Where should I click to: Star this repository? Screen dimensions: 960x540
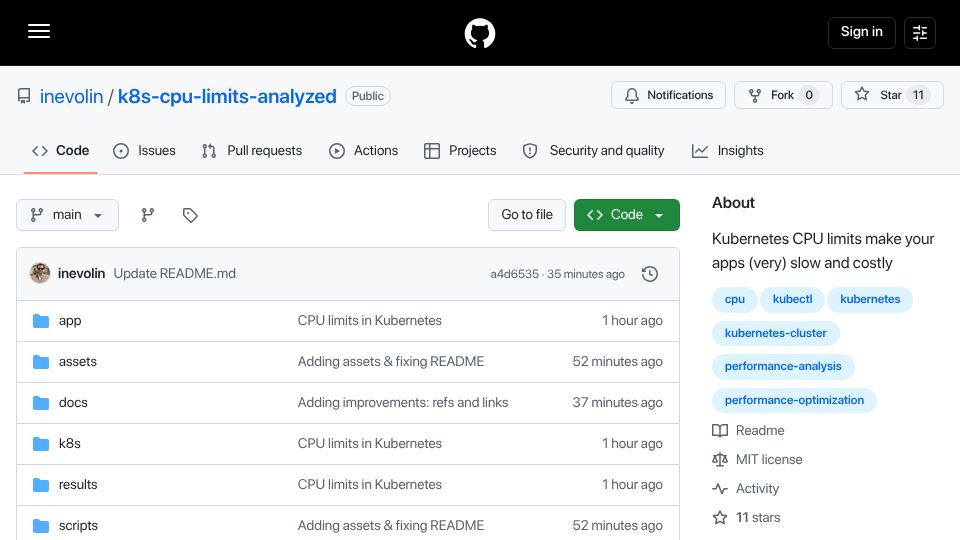[x=892, y=95]
